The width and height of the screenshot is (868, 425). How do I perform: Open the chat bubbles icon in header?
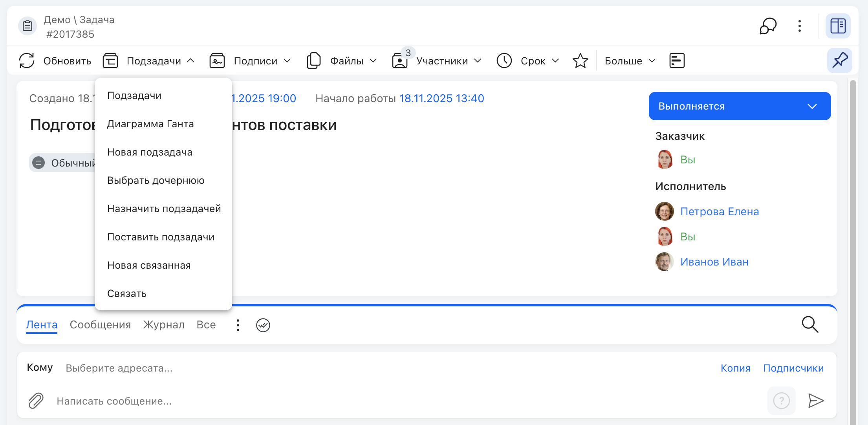[x=768, y=26]
